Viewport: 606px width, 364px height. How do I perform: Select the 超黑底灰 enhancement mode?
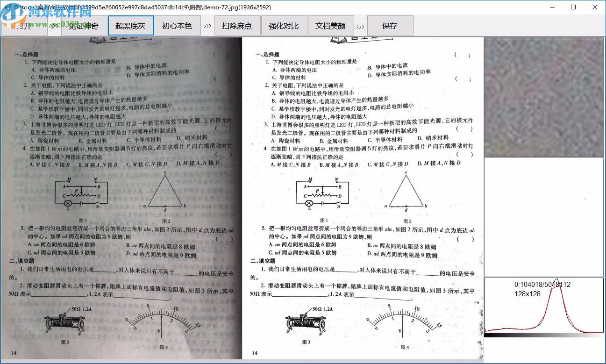tap(131, 26)
